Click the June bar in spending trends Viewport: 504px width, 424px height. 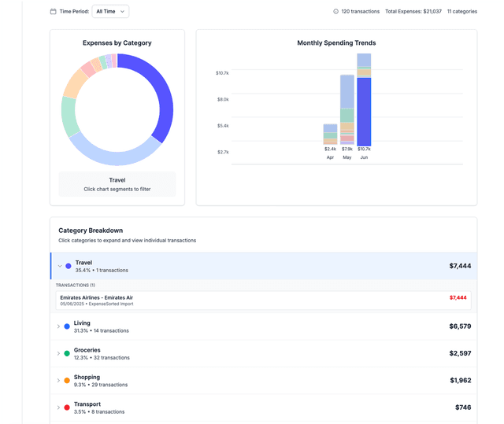pyautogui.click(x=364, y=110)
